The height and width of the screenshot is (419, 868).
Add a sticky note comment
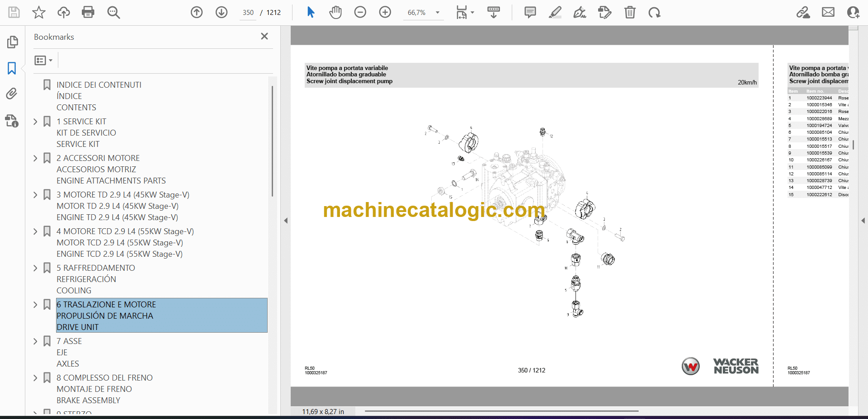[530, 12]
